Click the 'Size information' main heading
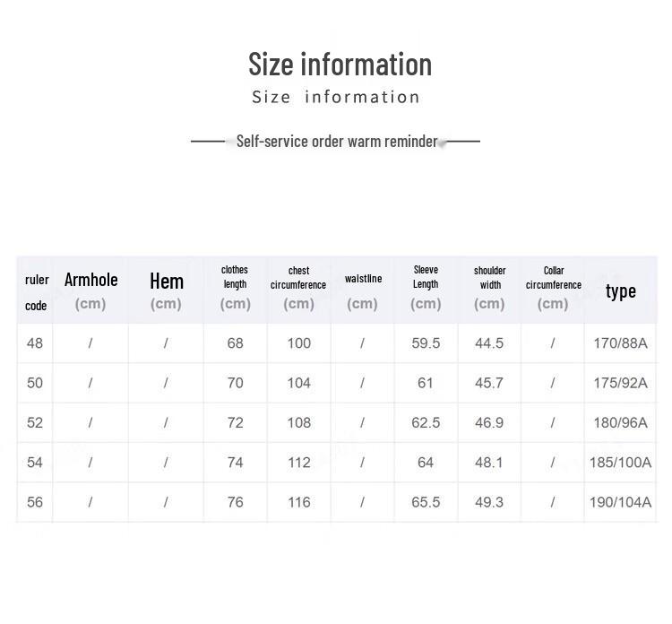This screenshot has width=672, height=624. (x=340, y=65)
